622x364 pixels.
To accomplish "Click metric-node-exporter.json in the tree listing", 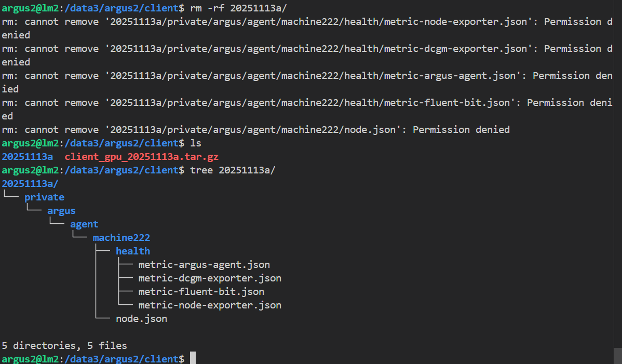I will [210, 305].
